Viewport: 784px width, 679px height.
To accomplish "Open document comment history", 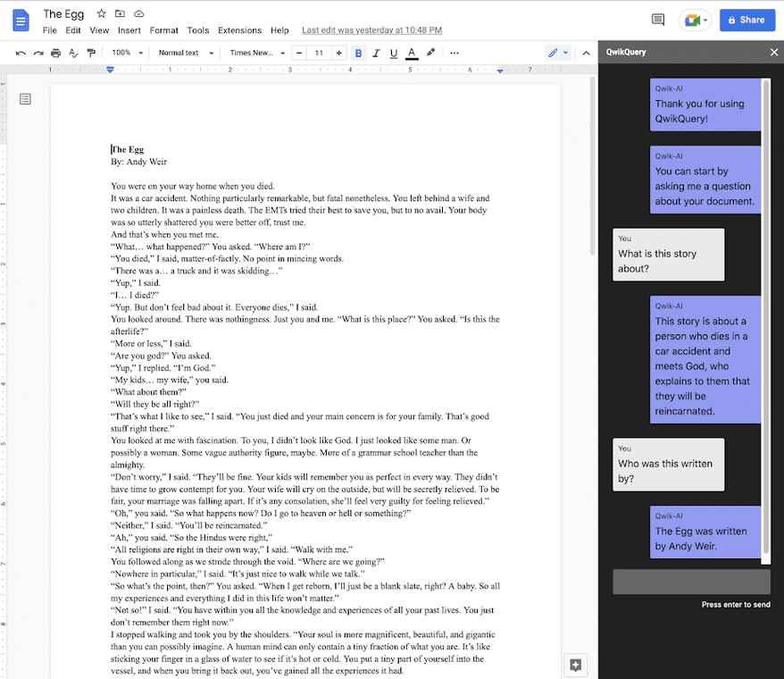I will [658, 20].
